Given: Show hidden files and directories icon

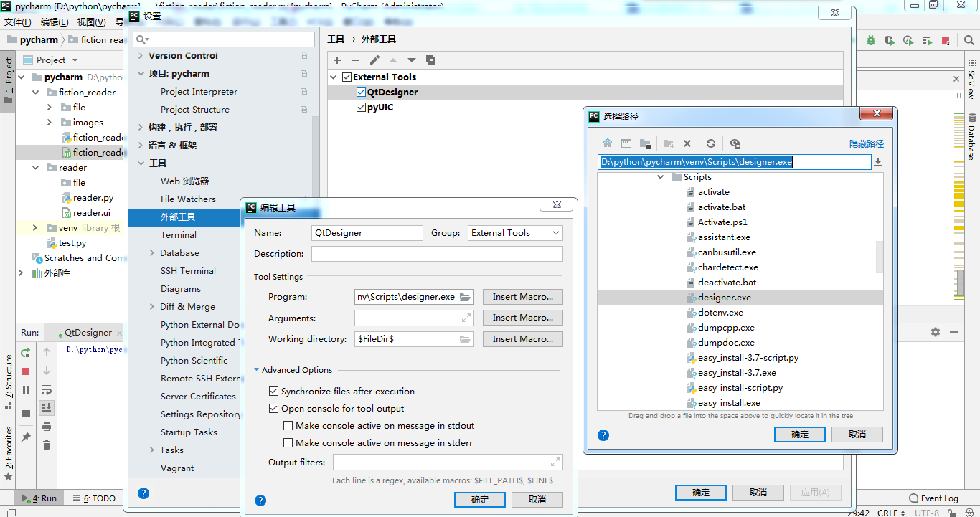Looking at the screenshot, I should [735, 143].
